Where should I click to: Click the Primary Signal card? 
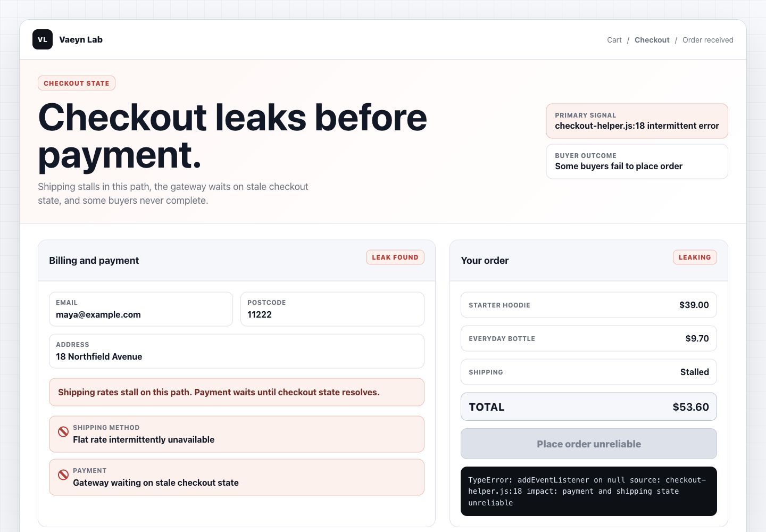(637, 121)
